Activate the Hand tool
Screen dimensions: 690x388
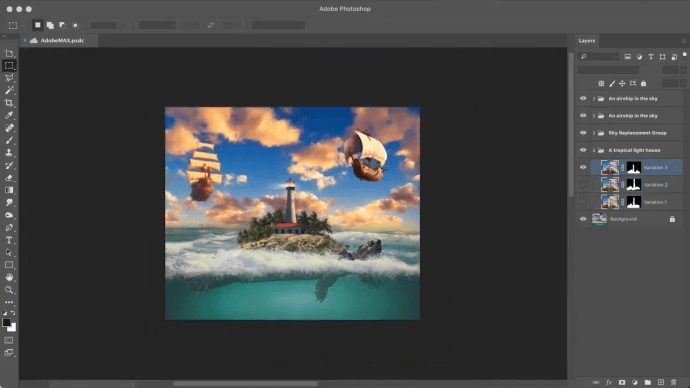(x=9, y=277)
